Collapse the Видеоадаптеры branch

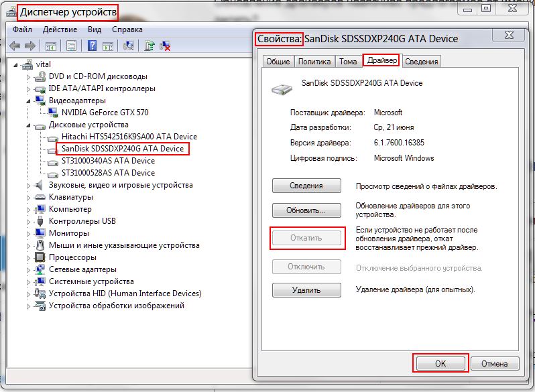pyautogui.click(x=28, y=101)
